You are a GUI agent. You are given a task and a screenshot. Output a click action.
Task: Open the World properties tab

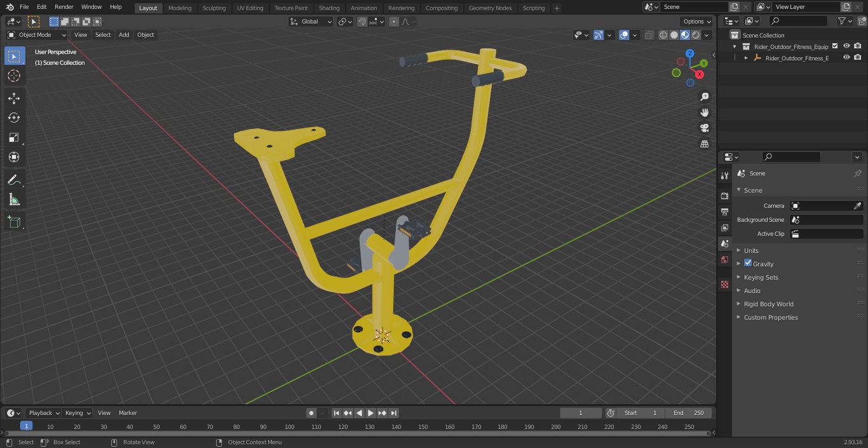[x=724, y=259]
